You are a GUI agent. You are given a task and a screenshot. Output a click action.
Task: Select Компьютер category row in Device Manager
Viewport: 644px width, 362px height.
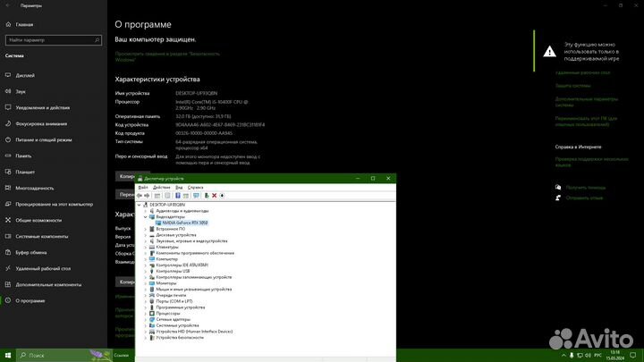(x=166, y=259)
